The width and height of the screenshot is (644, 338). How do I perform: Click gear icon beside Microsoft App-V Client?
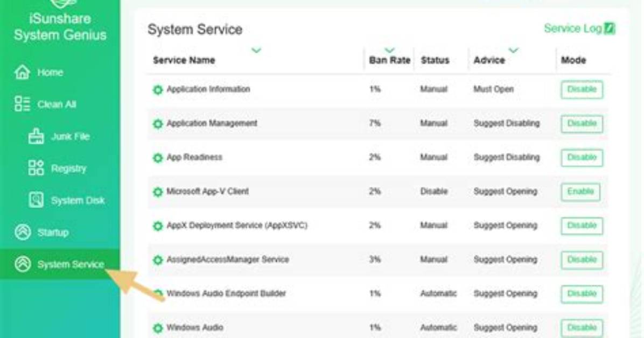(x=158, y=192)
